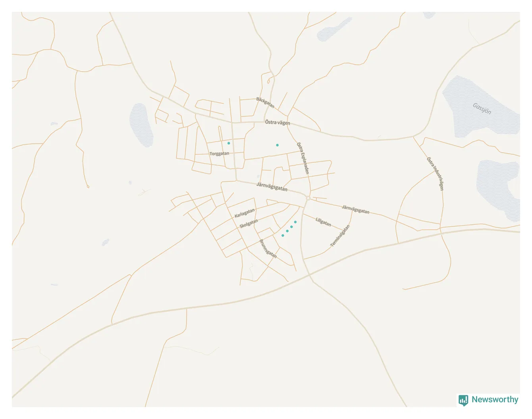Click the Bäckgatan street label
Image resolution: width=532 pixels, height=419 pixels.
pos(265,102)
